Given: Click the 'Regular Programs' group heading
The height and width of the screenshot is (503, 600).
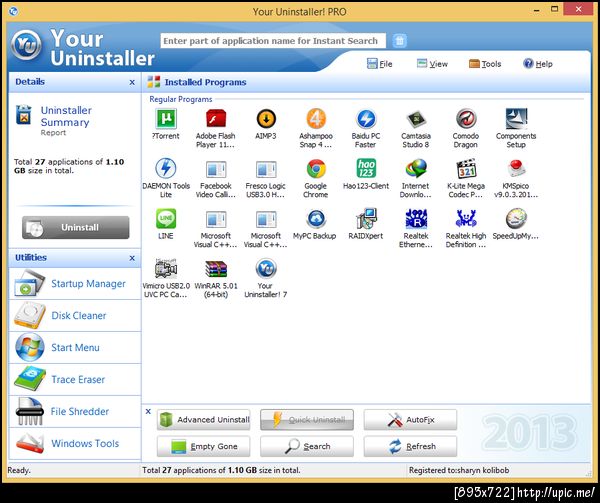Looking at the screenshot, I should tap(181, 99).
